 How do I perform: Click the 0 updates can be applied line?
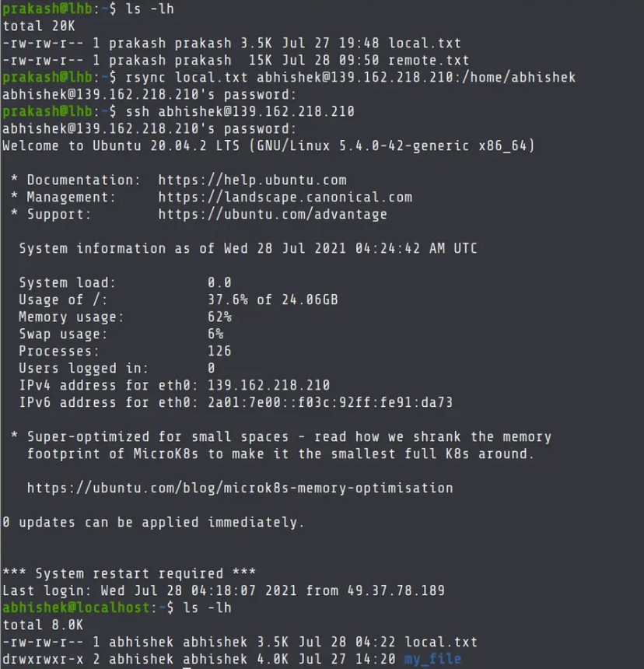click(x=153, y=522)
